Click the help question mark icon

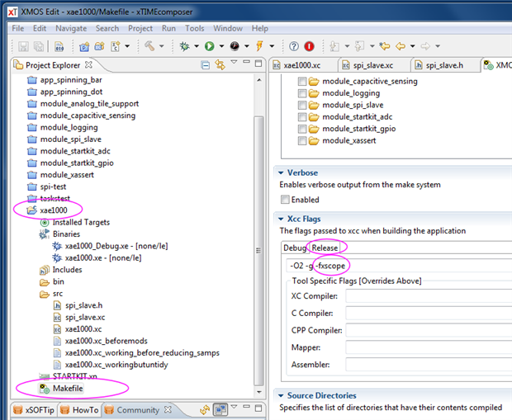click(293, 47)
